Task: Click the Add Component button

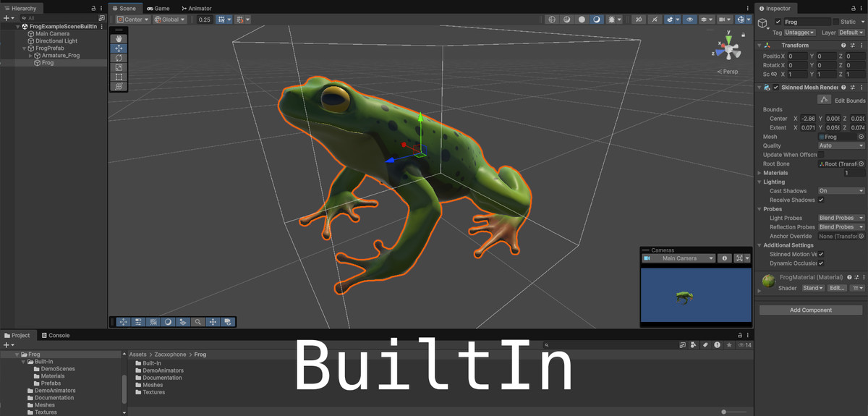Action: 811,310
